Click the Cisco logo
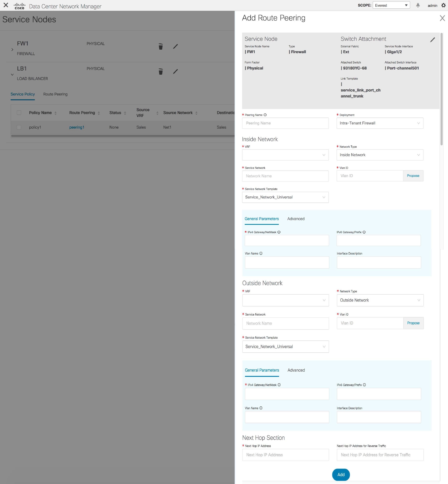The width and height of the screenshot is (448, 484). click(x=19, y=6)
